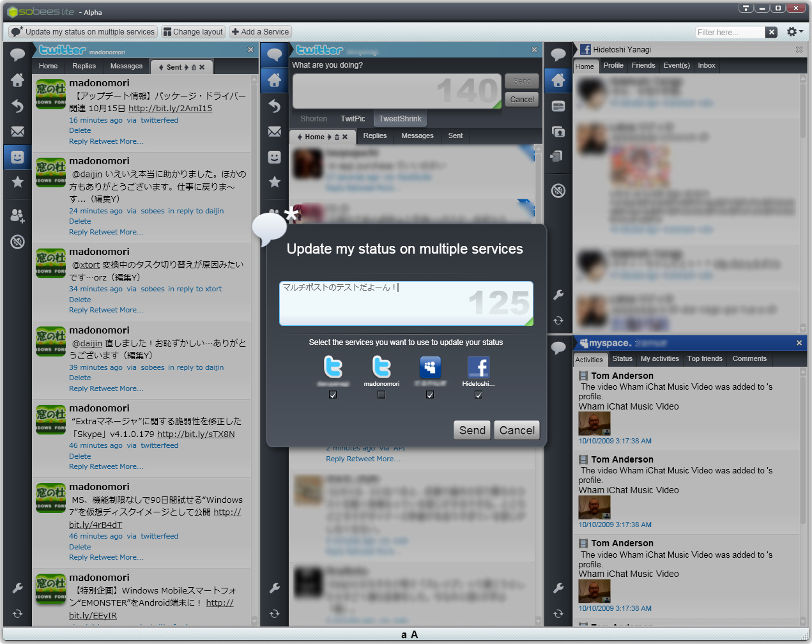812x644 pixels.
Task: Click Update my status on multiple services button
Action: (83, 31)
